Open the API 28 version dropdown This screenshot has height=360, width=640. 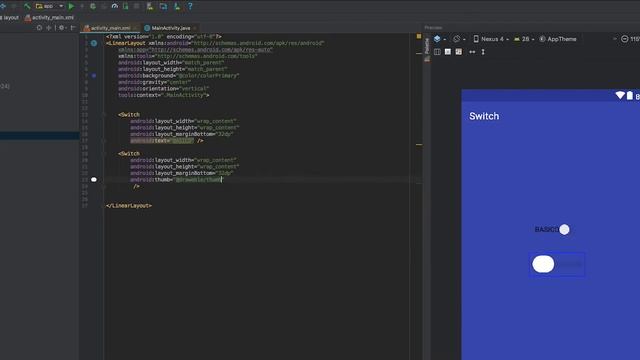(x=524, y=39)
